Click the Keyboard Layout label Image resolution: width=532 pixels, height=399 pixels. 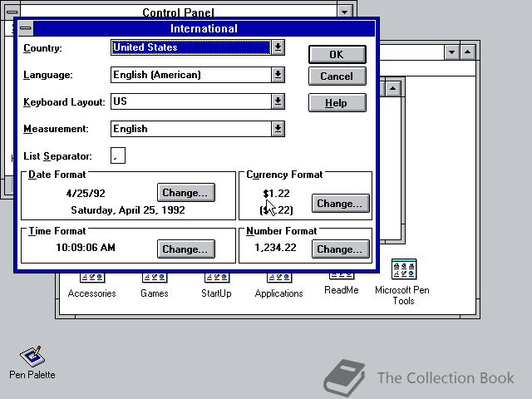(x=64, y=102)
